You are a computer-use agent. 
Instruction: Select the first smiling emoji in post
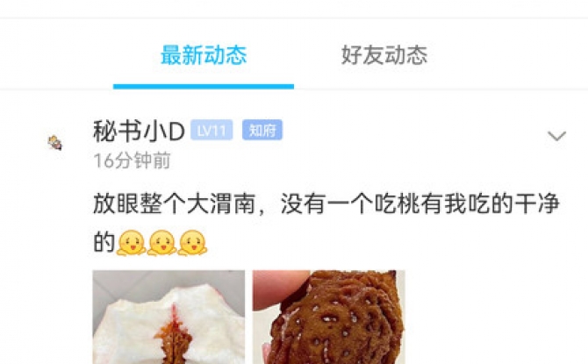point(131,243)
